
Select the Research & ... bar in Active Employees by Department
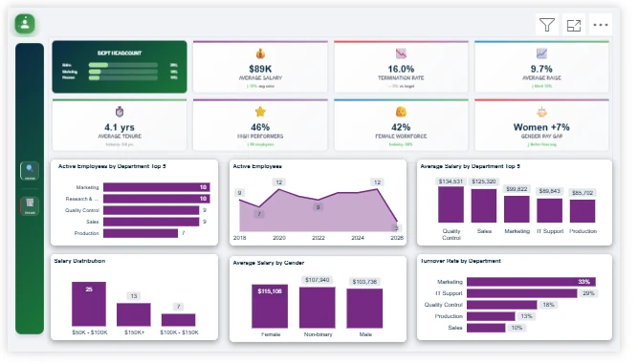(x=157, y=199)
